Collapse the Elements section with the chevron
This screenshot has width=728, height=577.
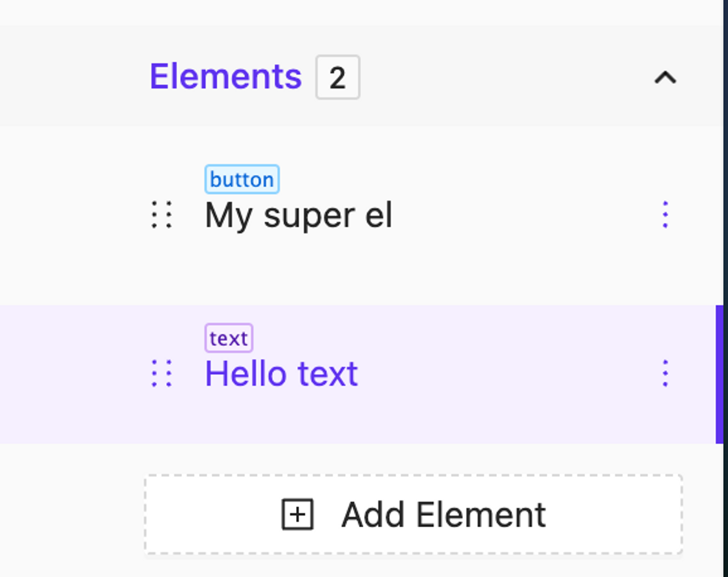tap(666, 78)
